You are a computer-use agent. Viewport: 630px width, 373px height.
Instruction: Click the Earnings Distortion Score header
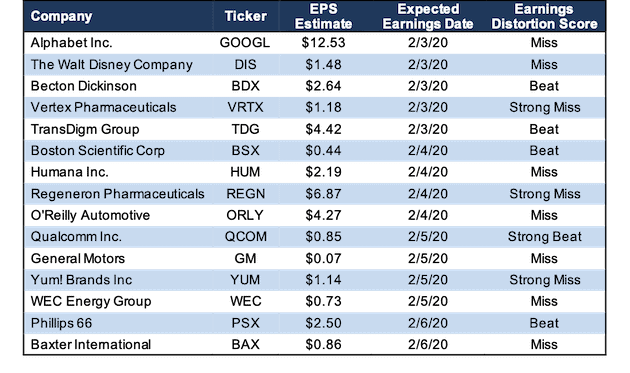[544, 16]
